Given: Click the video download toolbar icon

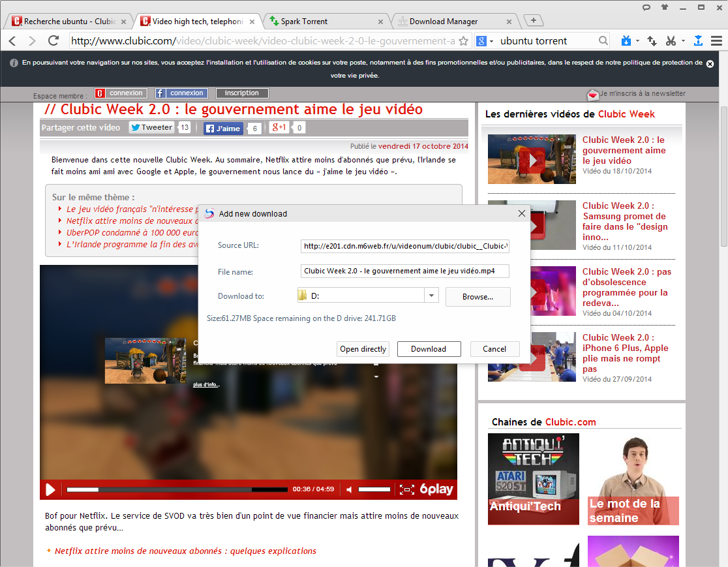Looking at the screenshot, I should point(626,41).
